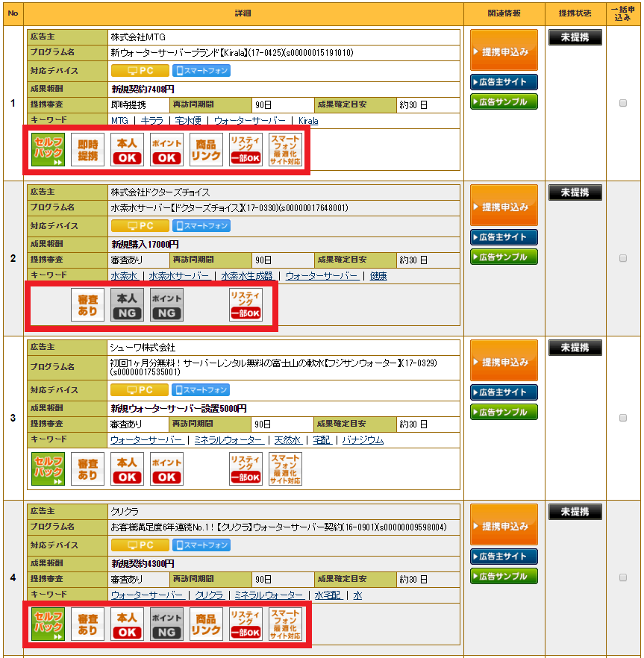Click セルフバック icon in シューワ row
644x658 pixels.
coord(48,469)
